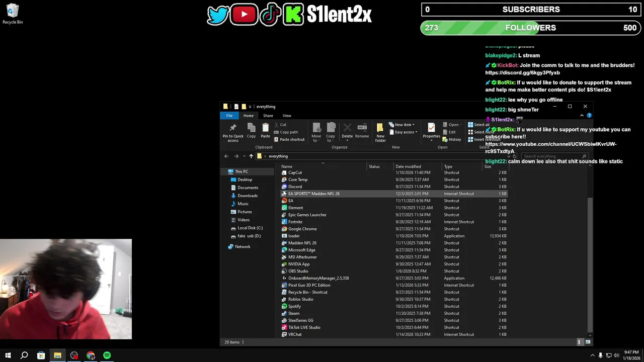Viewport: 644px width, 362px height.
Task: Sort by Status column header
Action: (x=380, y=166)
